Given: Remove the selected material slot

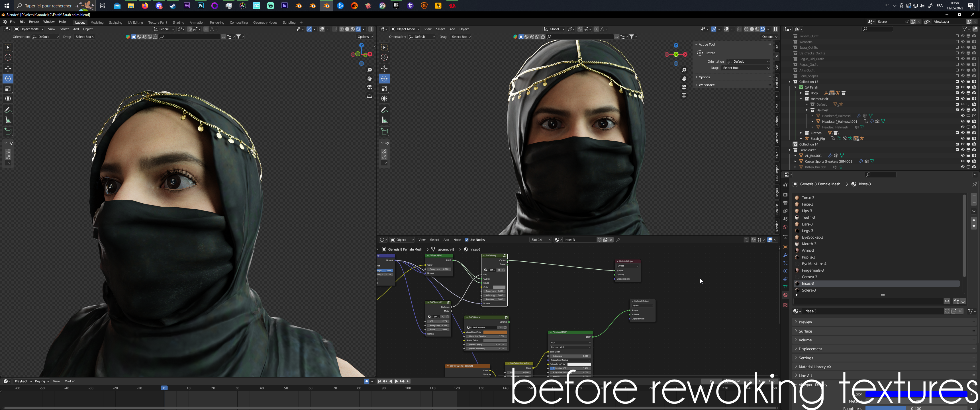Looking at the screenshot, I should [x=973, y=203].
